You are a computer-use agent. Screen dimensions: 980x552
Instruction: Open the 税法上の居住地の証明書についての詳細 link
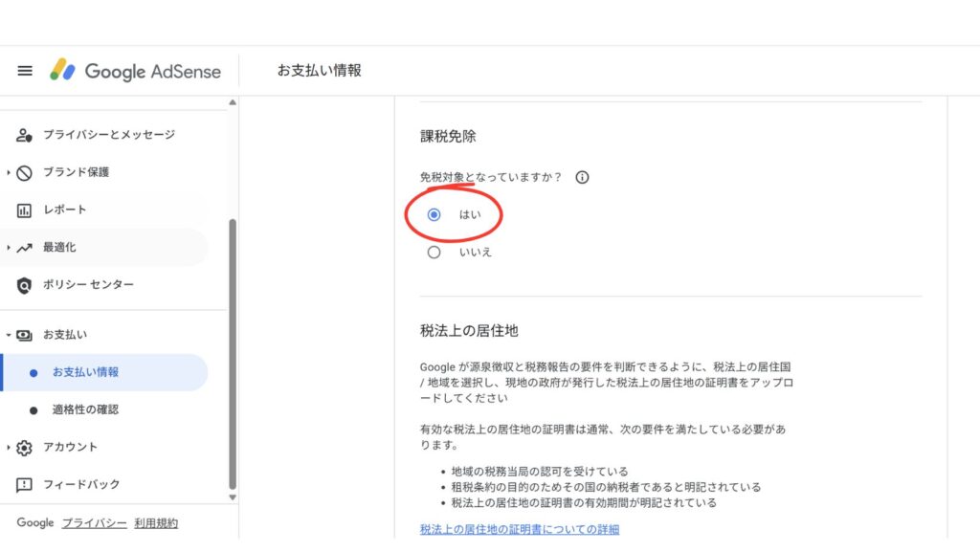click(x=520, y=530)
